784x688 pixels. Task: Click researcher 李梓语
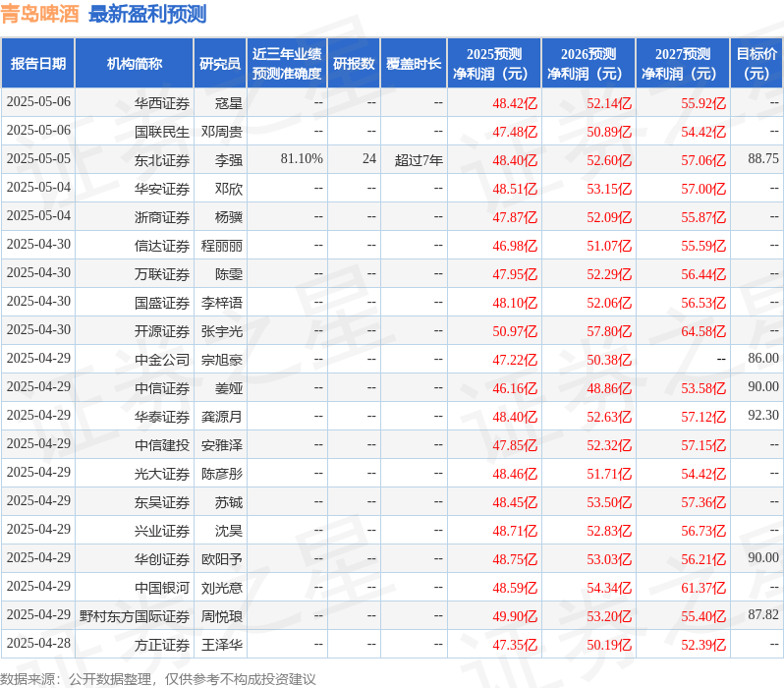pyautogui.click(x=222, y=304)
